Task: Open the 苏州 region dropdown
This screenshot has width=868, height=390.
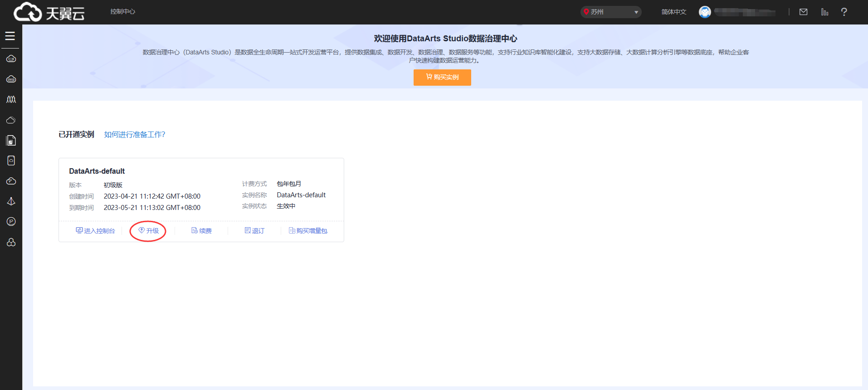Action: tap(611, 12)
